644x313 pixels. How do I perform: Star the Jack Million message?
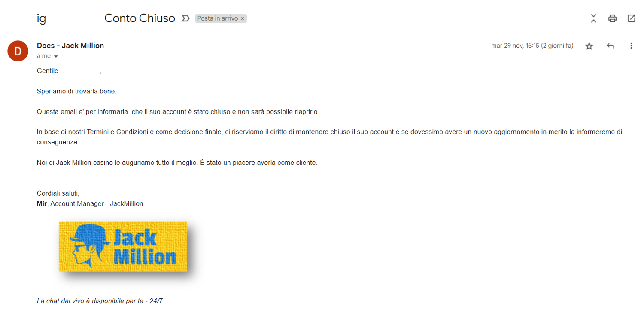589,46
